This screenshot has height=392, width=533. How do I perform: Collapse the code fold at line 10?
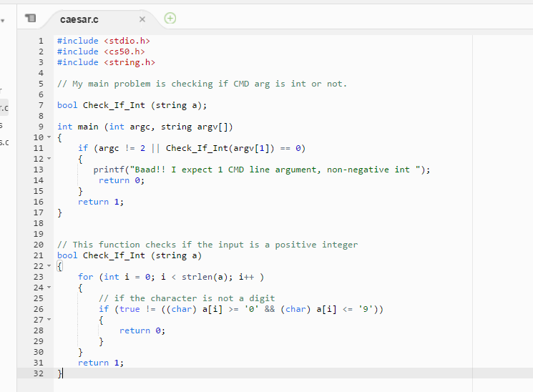(49, 137)
